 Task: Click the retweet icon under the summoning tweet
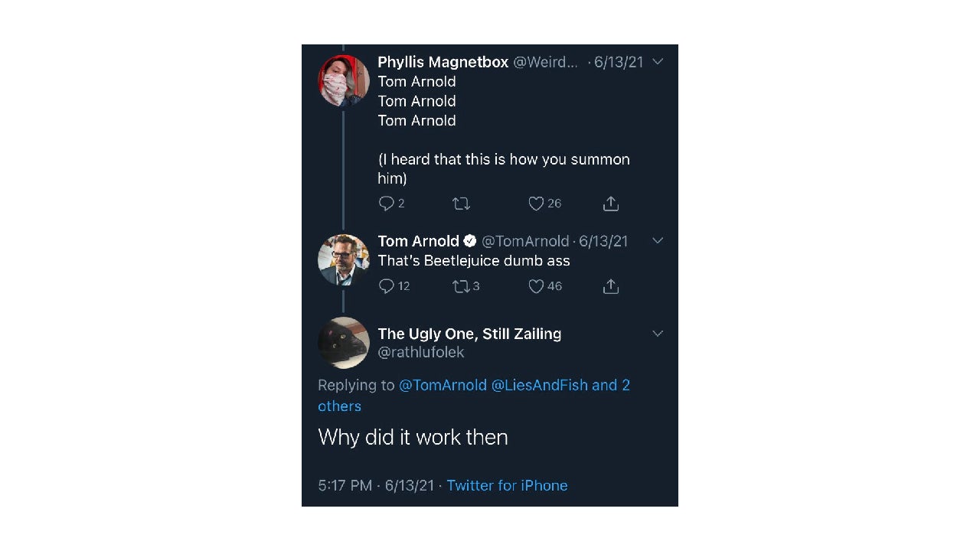pos(461,204)
